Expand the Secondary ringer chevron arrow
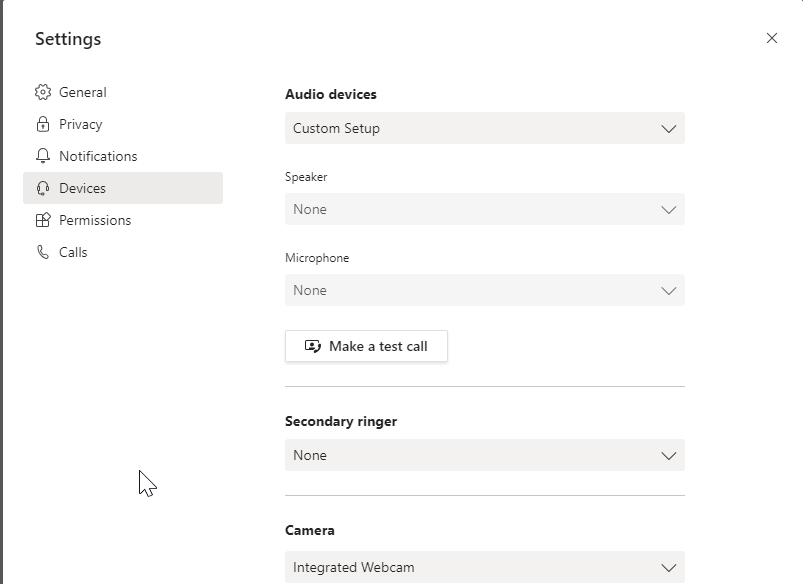 [x=669, y=455]
